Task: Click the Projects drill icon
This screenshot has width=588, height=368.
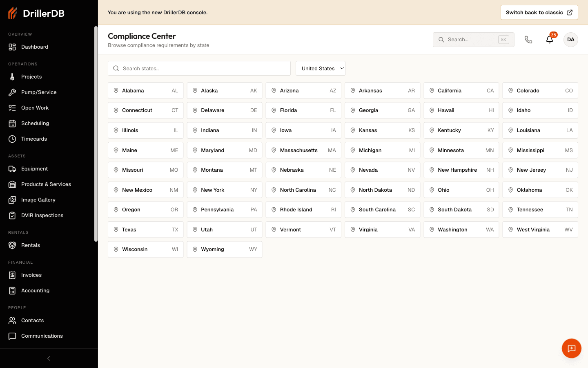Action: [12, 77]
